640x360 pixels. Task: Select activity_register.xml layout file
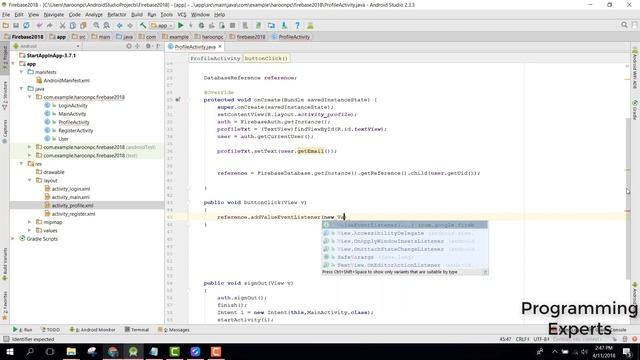pyautogui.click(x=69, y=213)
